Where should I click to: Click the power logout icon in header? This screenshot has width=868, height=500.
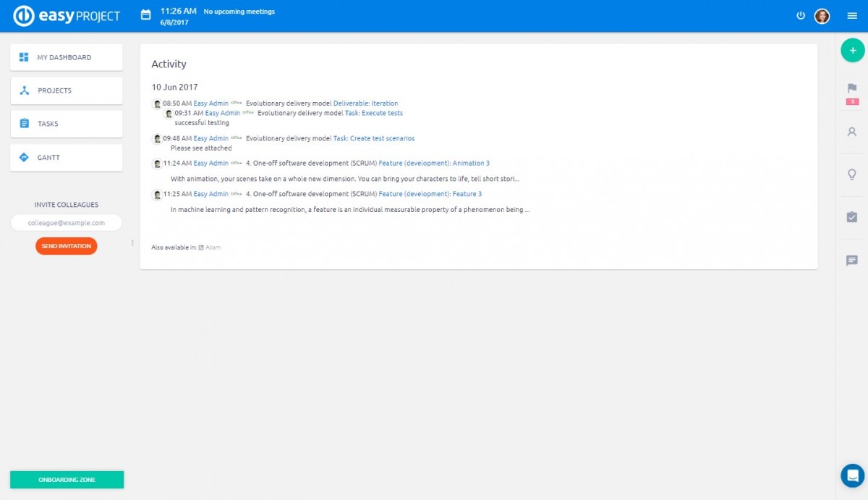pyautogui.click(x=801, y=15)
